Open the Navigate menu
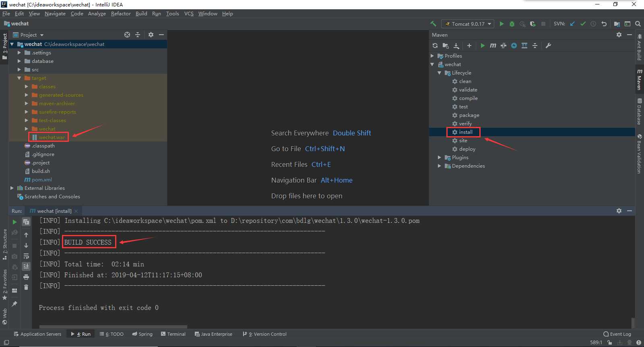 pyautogui.click(x=55, y=14)
